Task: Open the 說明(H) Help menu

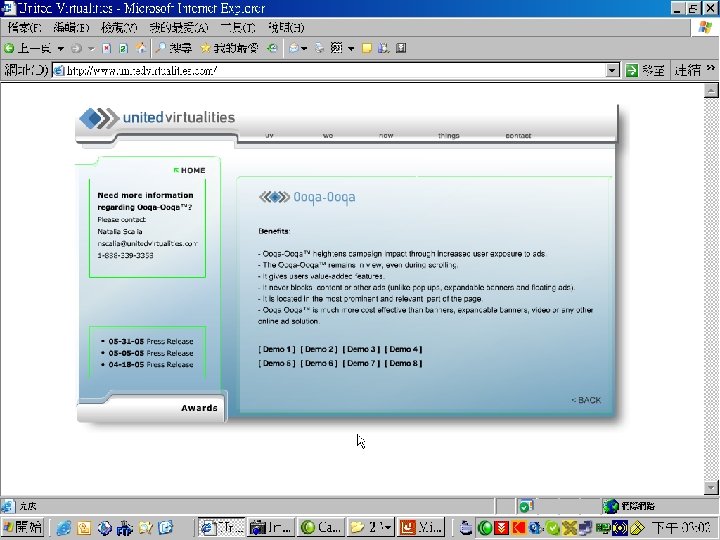Action: tap(286, 28)
